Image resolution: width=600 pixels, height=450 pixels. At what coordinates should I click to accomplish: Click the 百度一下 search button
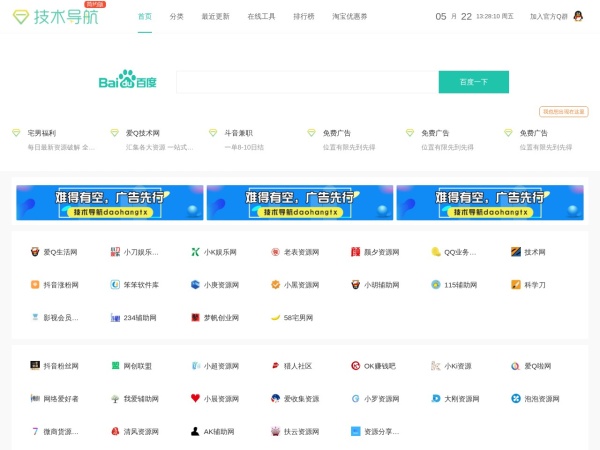(x=474, y=82)
